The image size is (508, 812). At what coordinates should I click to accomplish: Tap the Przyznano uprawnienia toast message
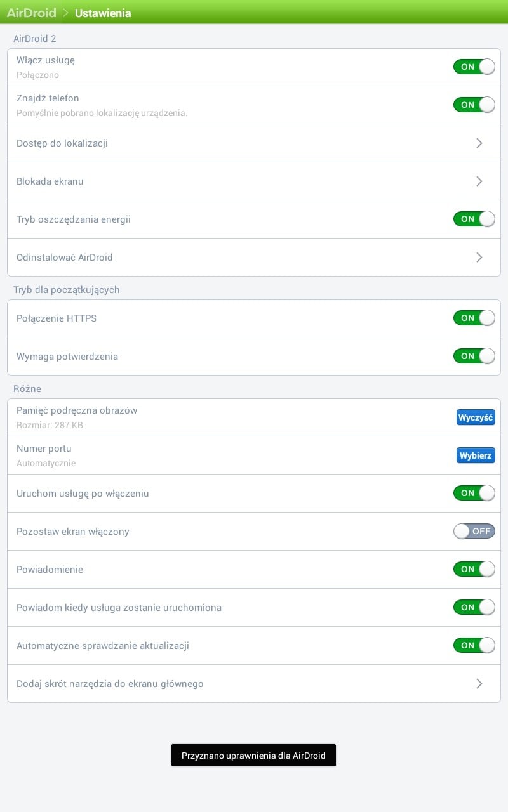[253, 756]
